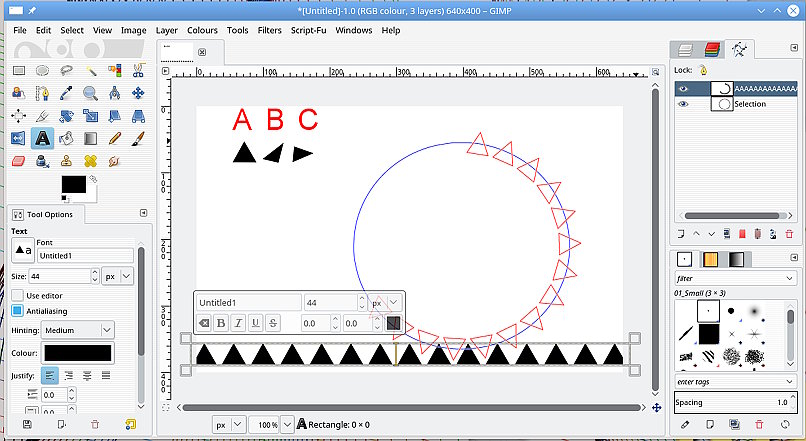Viewport: 806px width, 441px height.
Task: Set justify to left-aligned
Action: pos(49,376)
